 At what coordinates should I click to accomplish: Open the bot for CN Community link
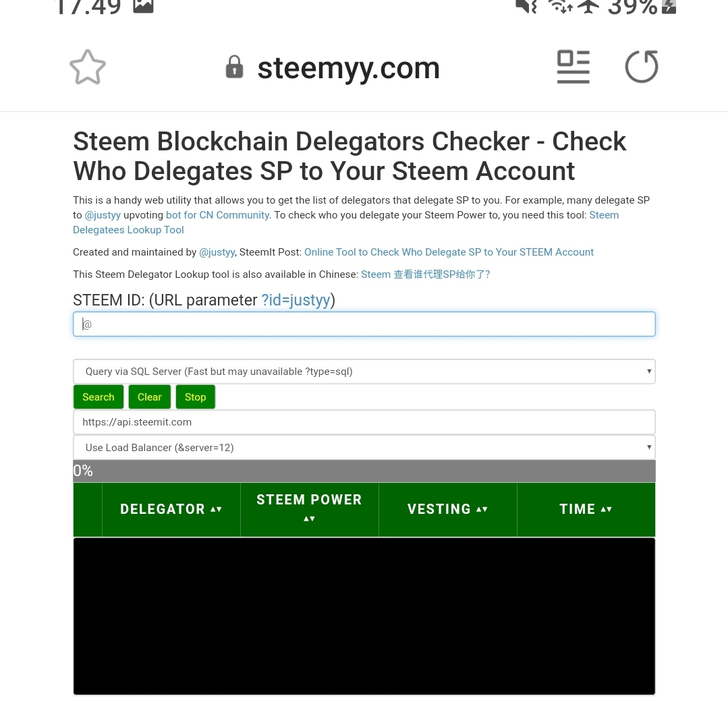tap(217, 215)
